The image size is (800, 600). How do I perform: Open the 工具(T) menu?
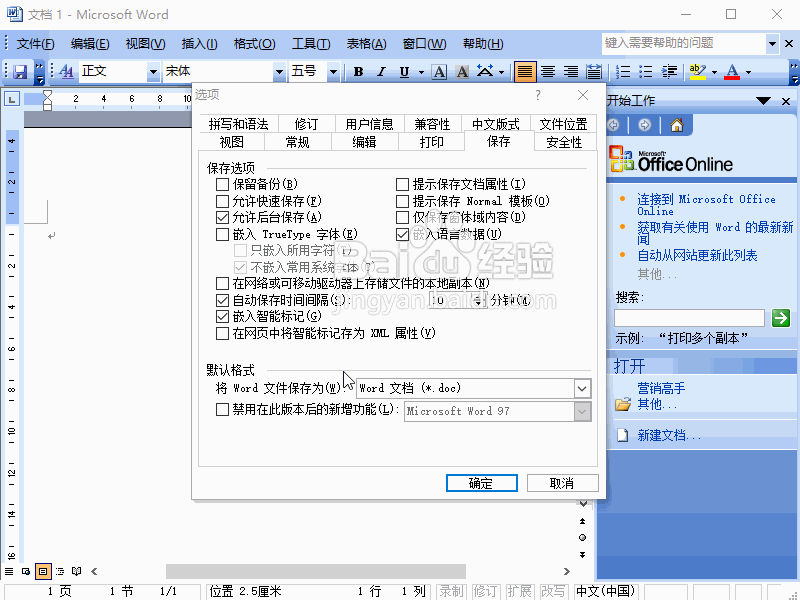311,44
